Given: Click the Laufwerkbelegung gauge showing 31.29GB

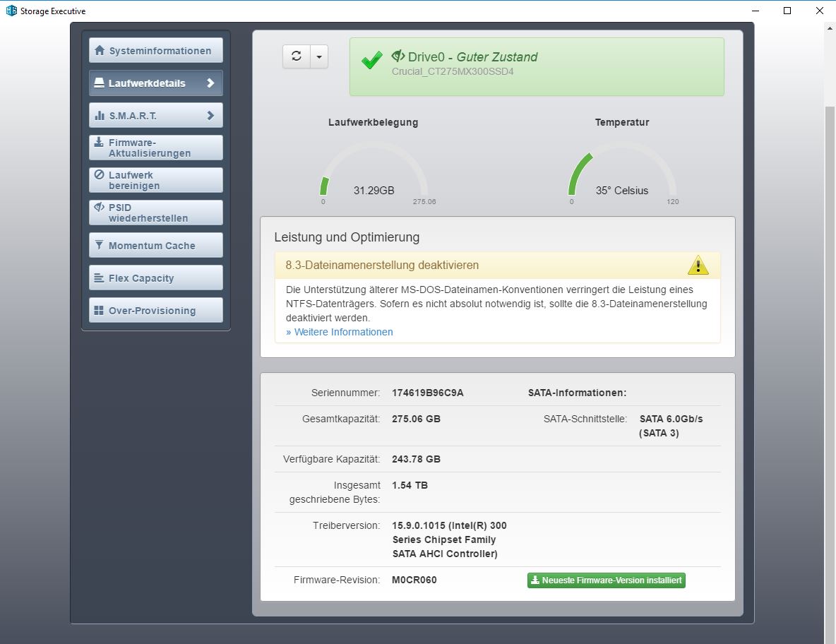Looking at the screenshot, I should coord(374,173).
